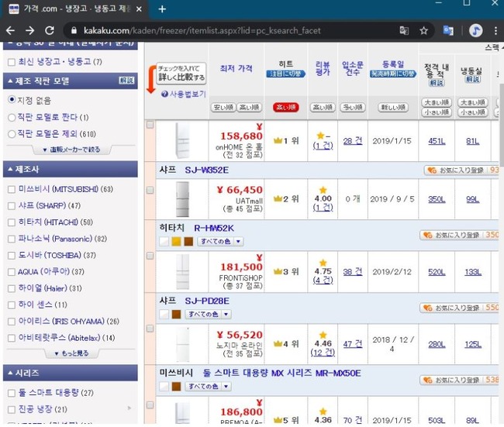Select the yellow color swatch for 히타치 R-HW52K
Screen dimensions: 504x427
click(x=176, y=241)
